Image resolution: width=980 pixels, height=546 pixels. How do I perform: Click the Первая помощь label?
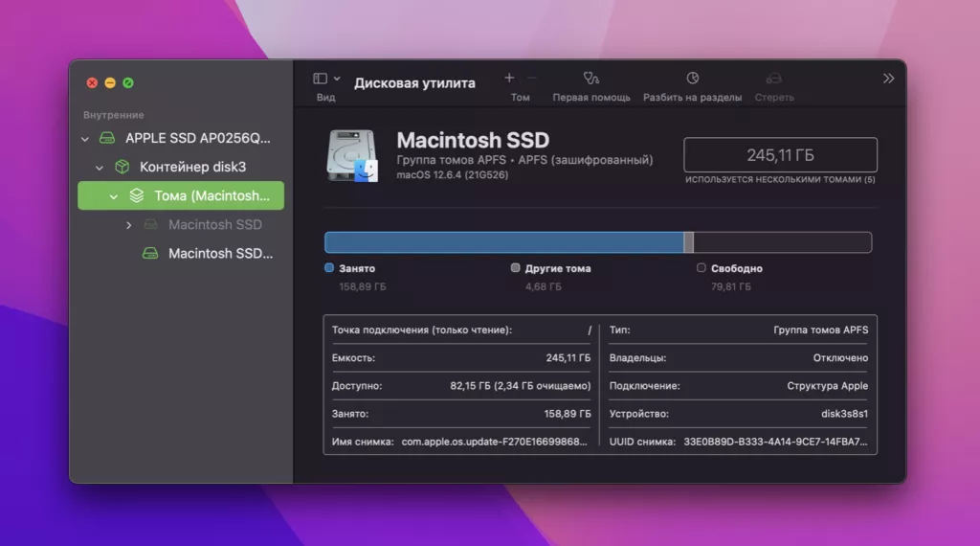[x=591, y=98]
